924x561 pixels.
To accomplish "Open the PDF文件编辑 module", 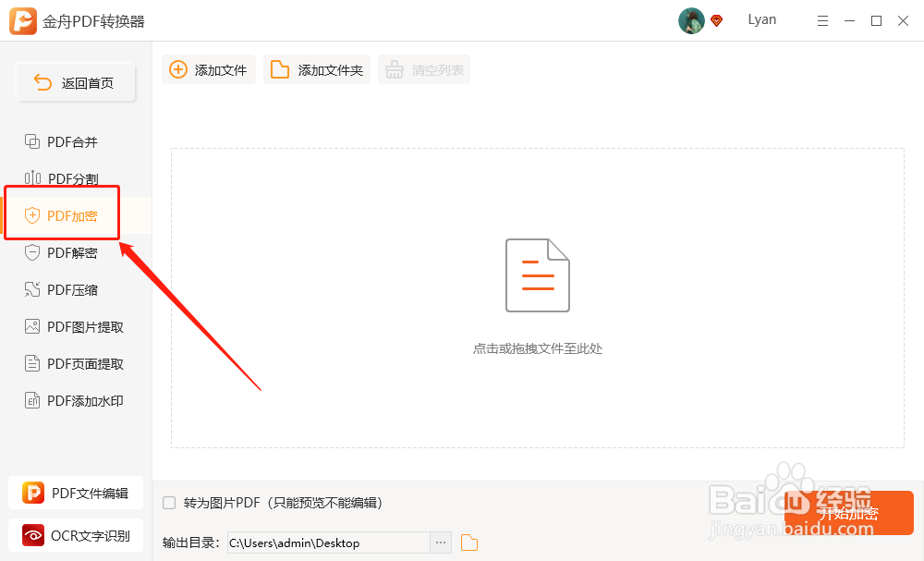I will (75, 493).
